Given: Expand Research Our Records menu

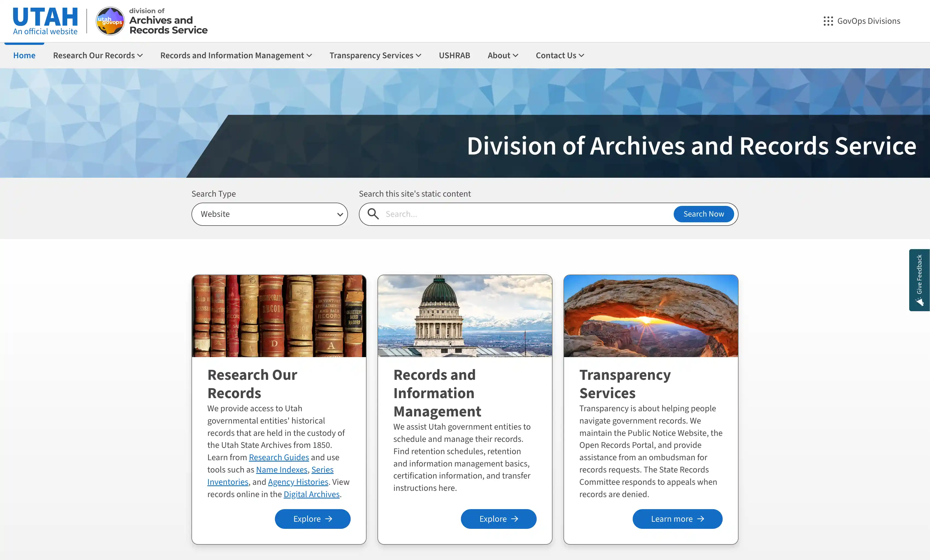Looking at the screenshot, I should (x=98, y=56).
